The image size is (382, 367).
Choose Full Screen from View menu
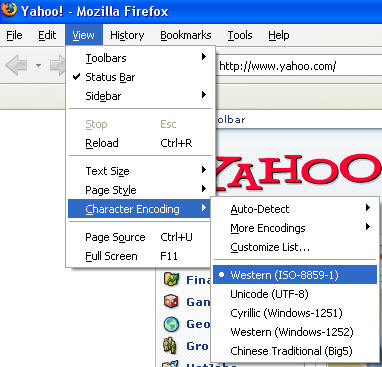[140, 256]
